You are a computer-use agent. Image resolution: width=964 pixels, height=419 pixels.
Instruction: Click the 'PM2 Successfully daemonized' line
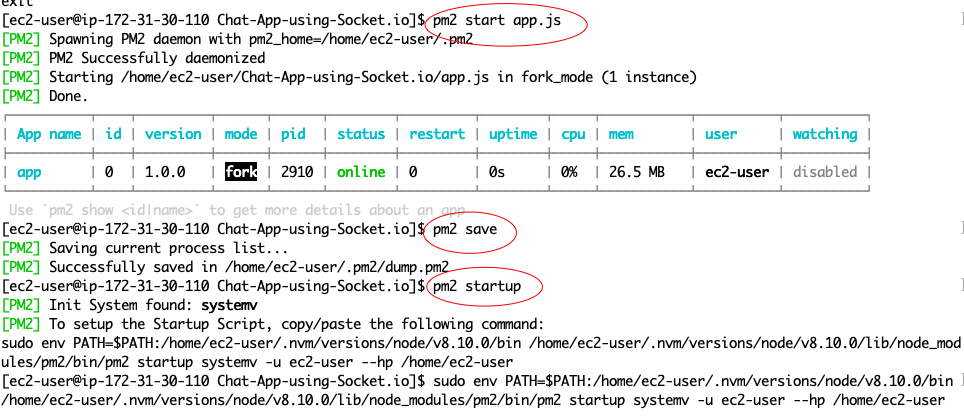pyautogui.click(x=133, y=58)
